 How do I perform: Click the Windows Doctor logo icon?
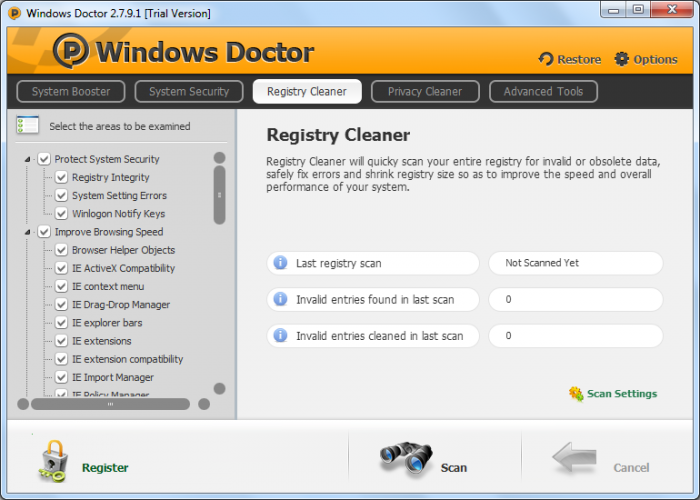(71, 50)
